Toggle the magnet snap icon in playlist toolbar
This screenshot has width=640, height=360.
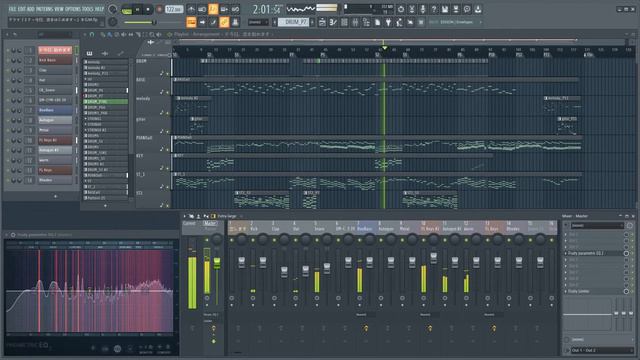(92, 35)
